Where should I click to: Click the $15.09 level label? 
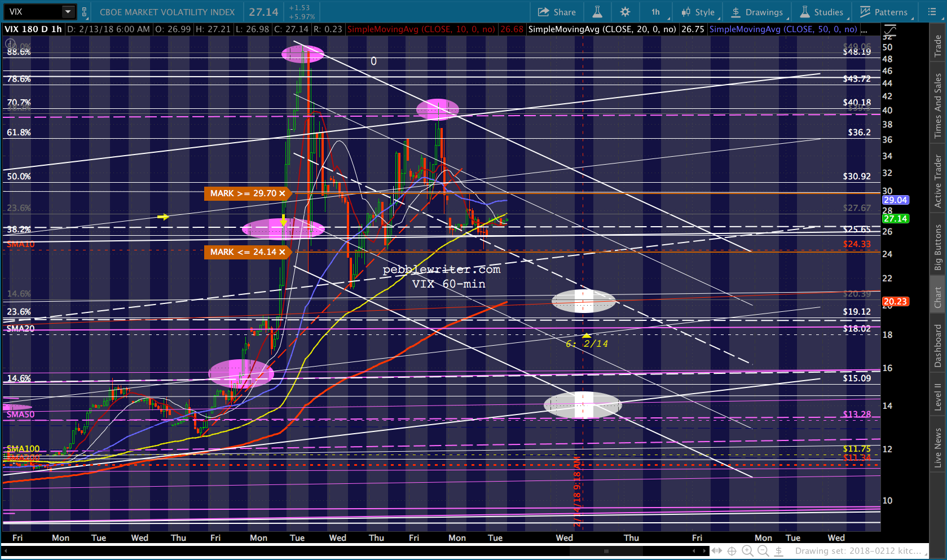click(857, 378)
